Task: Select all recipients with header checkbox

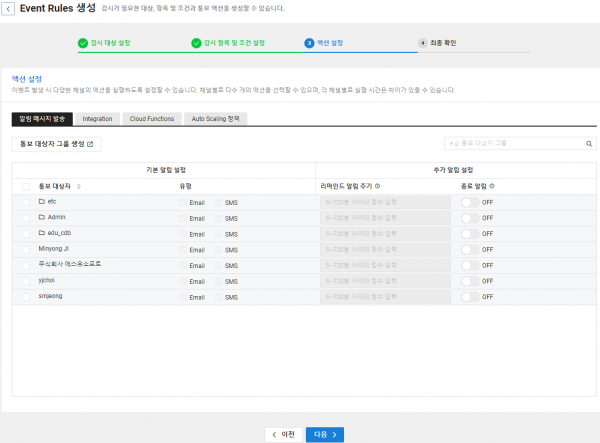Action: 26,187
